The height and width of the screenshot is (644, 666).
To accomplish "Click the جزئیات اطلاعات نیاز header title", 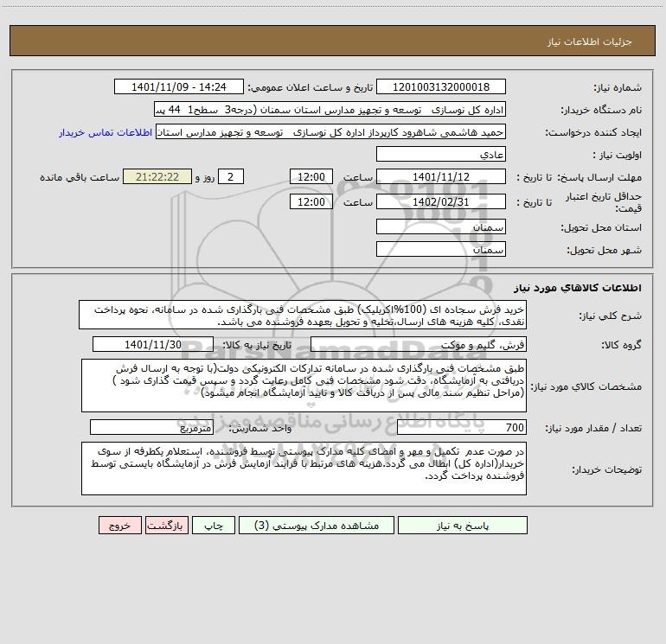I will point(590,41).
